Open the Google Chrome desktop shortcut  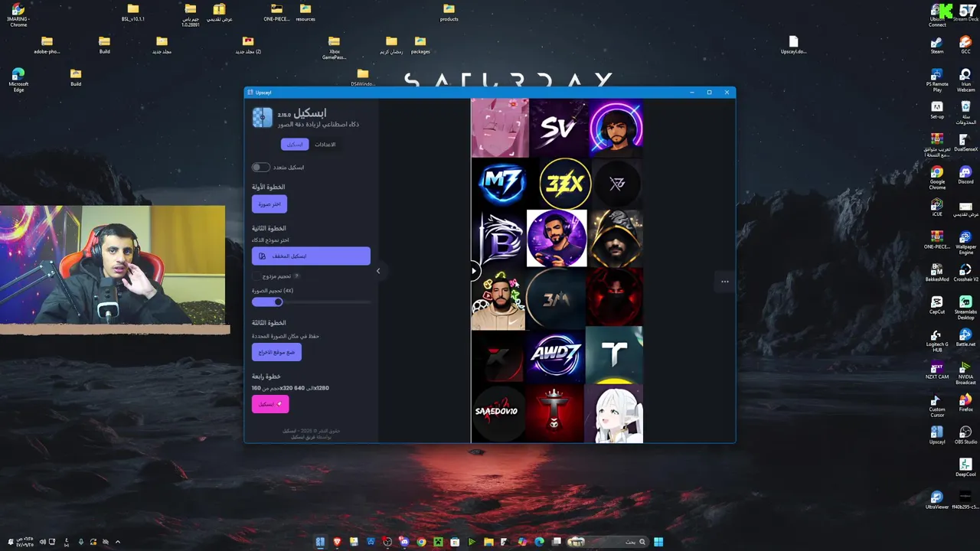click(937, 178)
